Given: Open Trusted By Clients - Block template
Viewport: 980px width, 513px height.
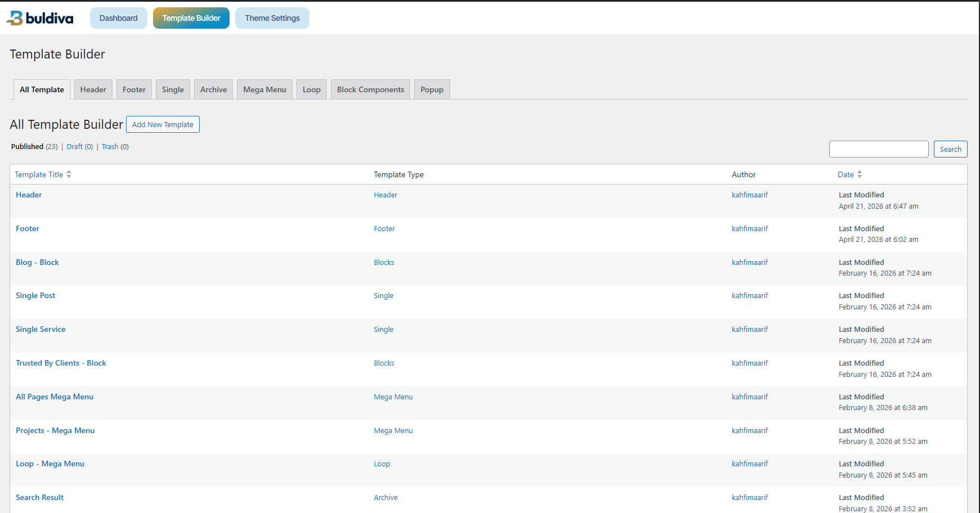Looking at the screenshot, I should click(x=61, y=363).
